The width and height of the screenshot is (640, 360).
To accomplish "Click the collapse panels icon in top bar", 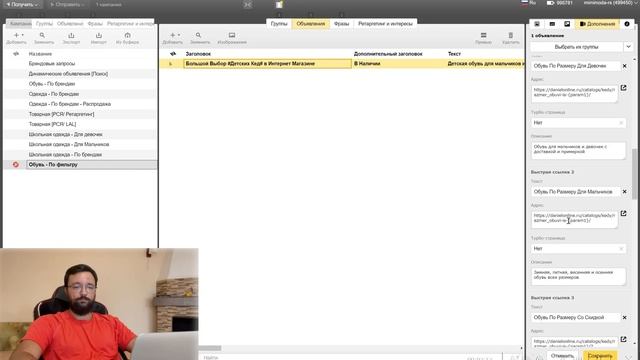I will click(x=247, y=5).
